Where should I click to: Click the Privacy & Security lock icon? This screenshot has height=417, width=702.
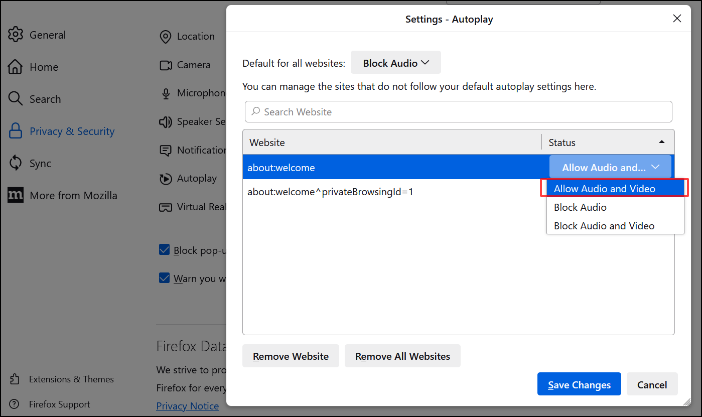[16, 131]
